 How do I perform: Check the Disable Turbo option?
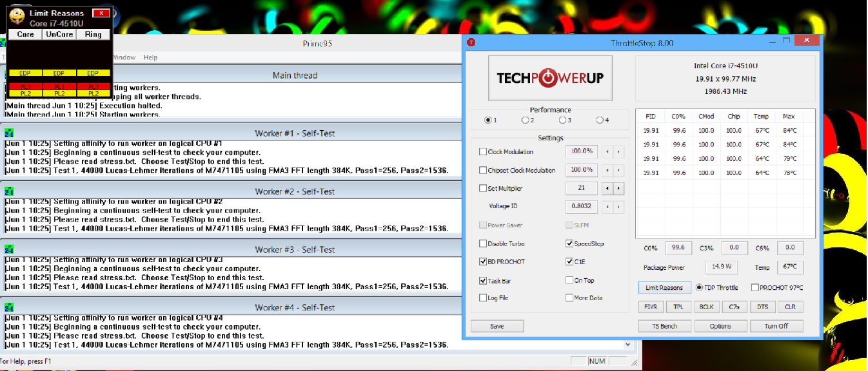pos(483,244)
